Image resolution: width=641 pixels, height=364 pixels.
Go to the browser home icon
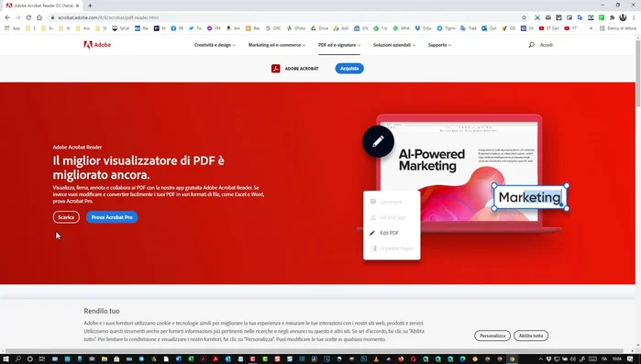pyautogui.click(x=39, y=17)
